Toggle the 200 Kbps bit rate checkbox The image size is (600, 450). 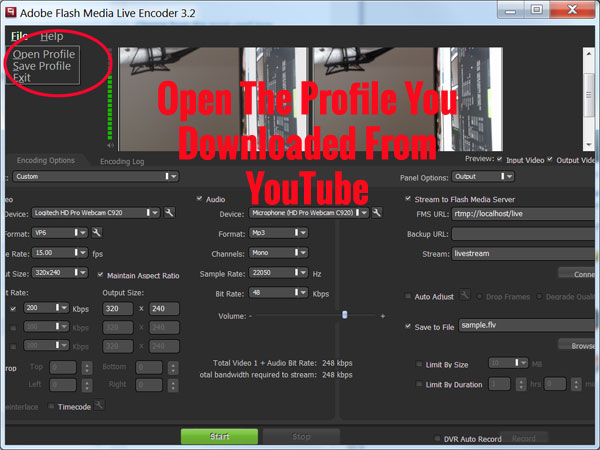[13, 308]
